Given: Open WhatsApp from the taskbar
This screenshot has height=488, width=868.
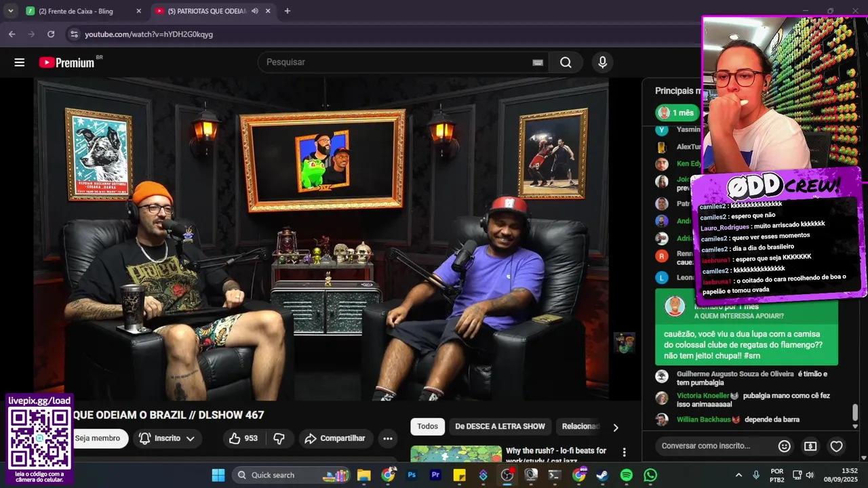Looking at the screenshot, I should coord(650,475).
